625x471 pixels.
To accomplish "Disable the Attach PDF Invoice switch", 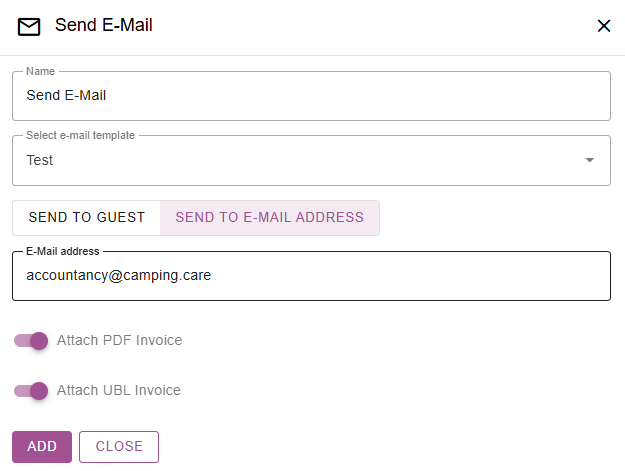I will (x=32, y=341).
